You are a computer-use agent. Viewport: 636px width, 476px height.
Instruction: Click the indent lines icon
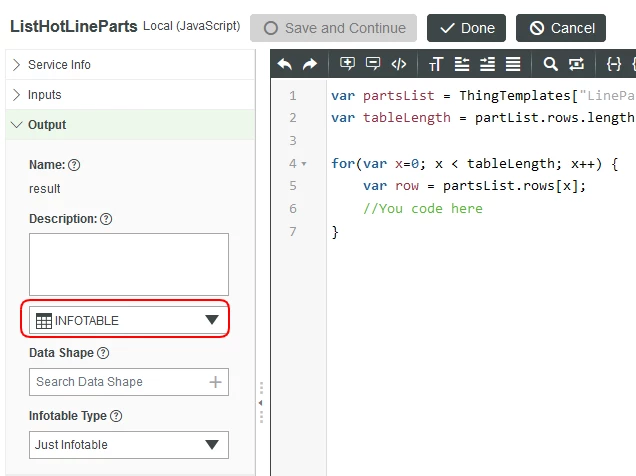click(x=487, y=64)
